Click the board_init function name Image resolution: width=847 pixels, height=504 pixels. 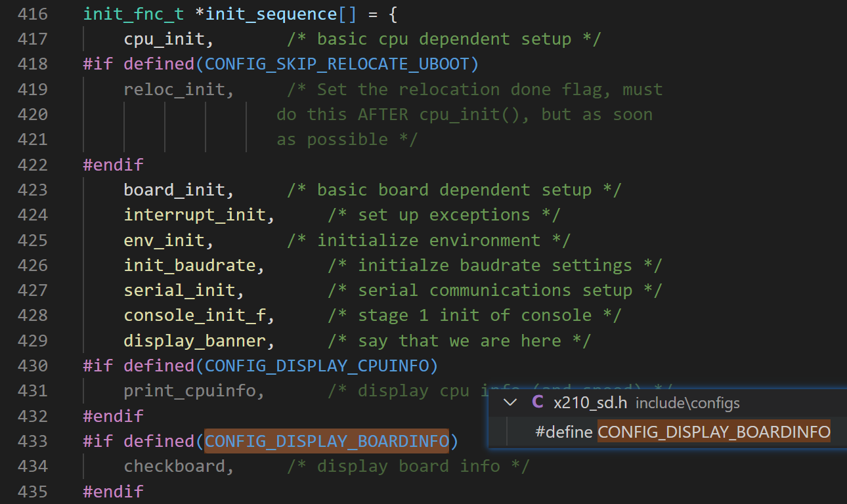coord(174,190)
